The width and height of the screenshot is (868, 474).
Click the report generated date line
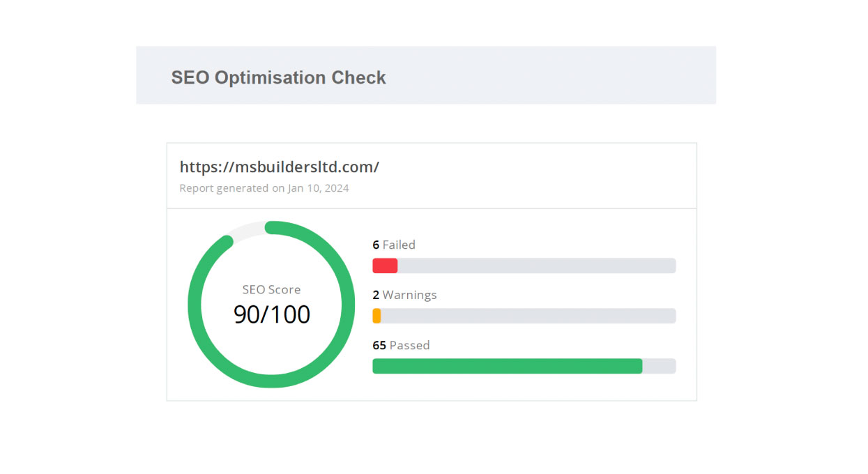click(x=264, y=188)
